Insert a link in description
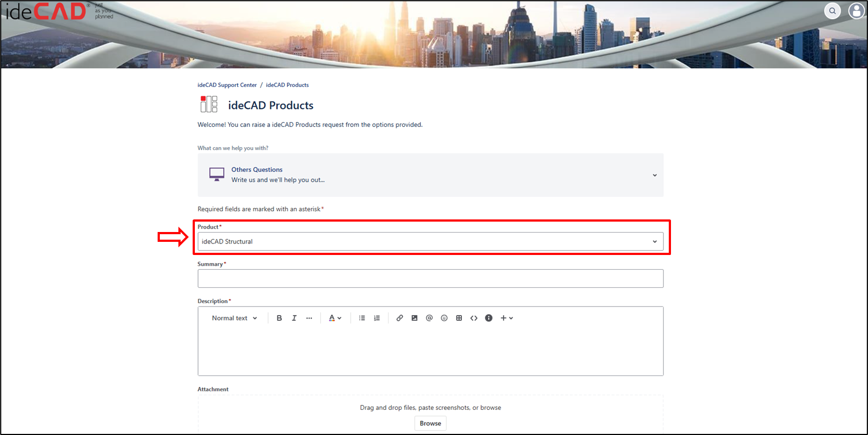868x435 pixels. point(400,318)
